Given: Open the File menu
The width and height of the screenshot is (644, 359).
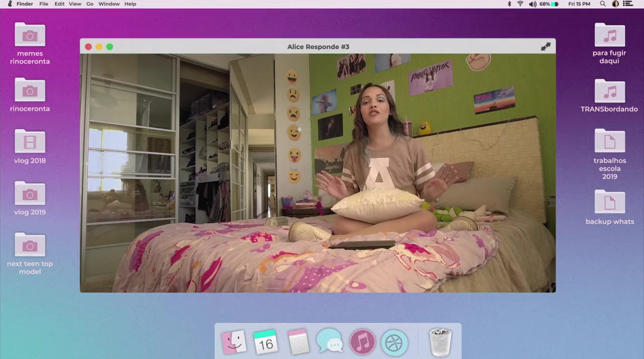Looking at the screenshot, I should (x=44, y=4).
